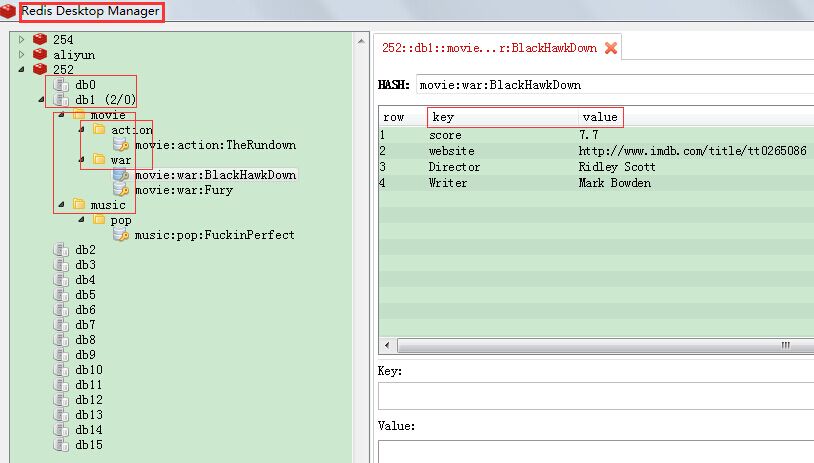Image resolution: width=814 pixels, height=463 pixels.
Task: Collapse the db1 database node
Action: tap(42, 99)
